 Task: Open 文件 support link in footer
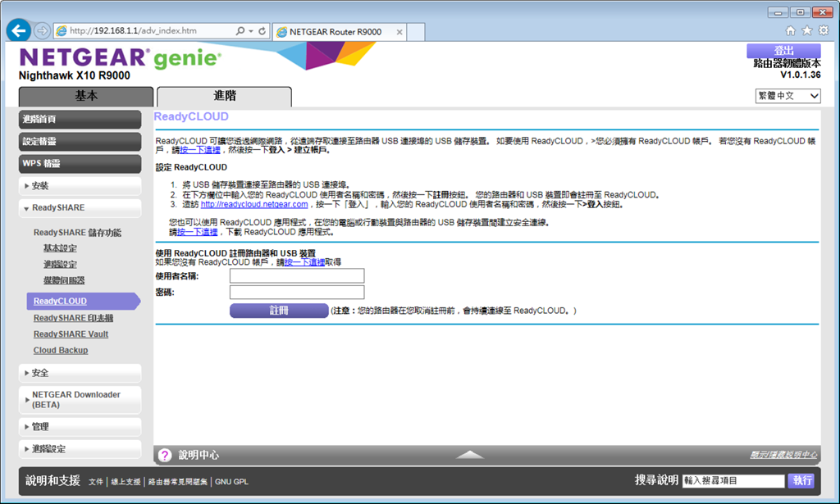click(x=96, y=482)
